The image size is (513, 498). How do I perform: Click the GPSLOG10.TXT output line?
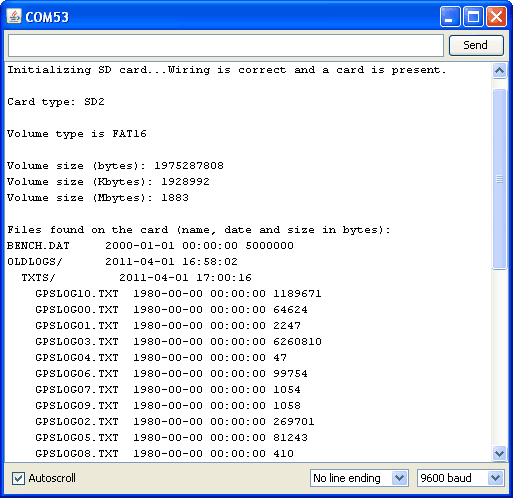point(178,294)
